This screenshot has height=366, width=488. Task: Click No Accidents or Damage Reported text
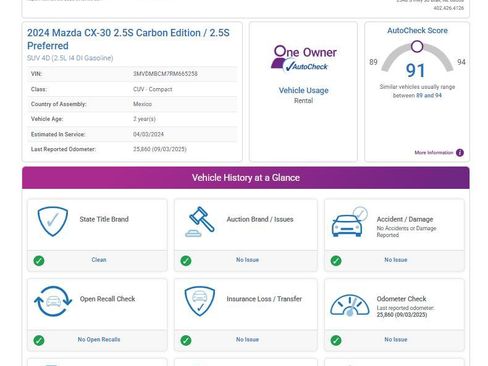406,232
